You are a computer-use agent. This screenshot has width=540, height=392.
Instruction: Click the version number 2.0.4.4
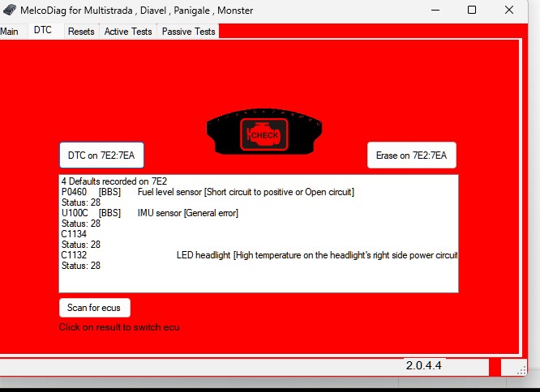tap(423, 365)
